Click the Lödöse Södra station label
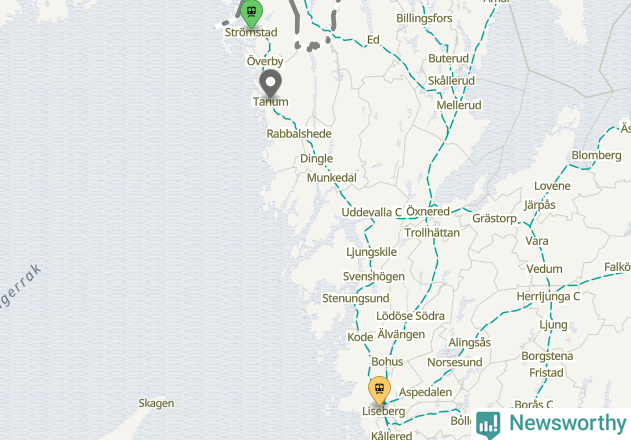Viewport: 631px width, 440px height. [x=410, y=316]
